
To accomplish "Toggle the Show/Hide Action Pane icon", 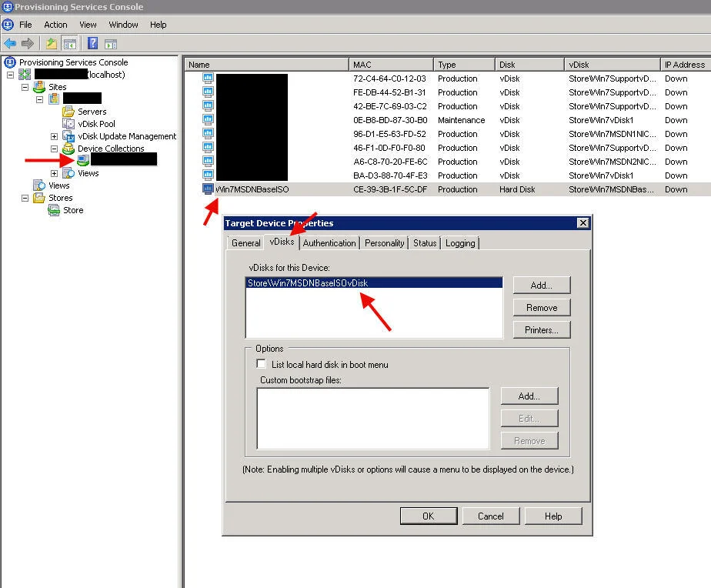I will point(111,44).
